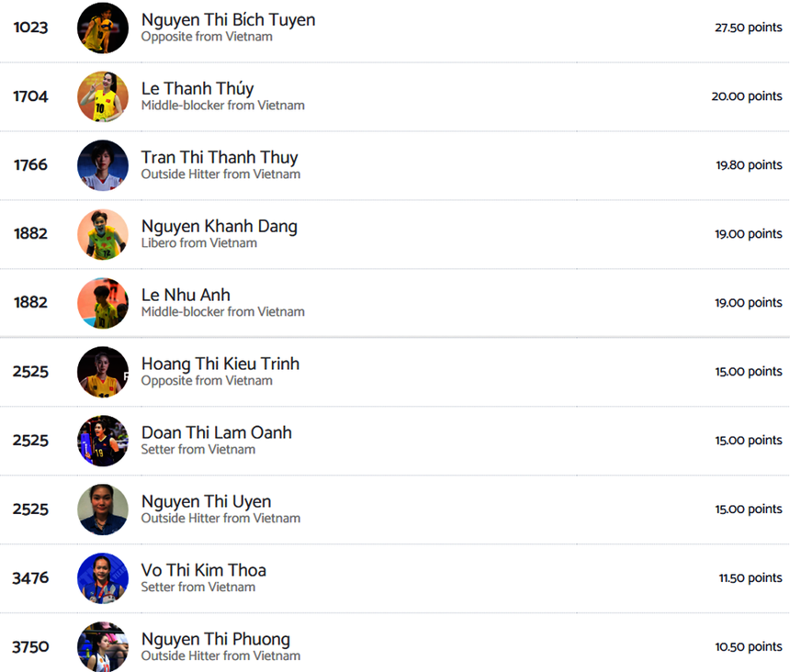Viewport: 790px width, 672px height.
Task: Click Nguyen Thi Bích Tuyen's profile photo
Action: pos(103,28)
